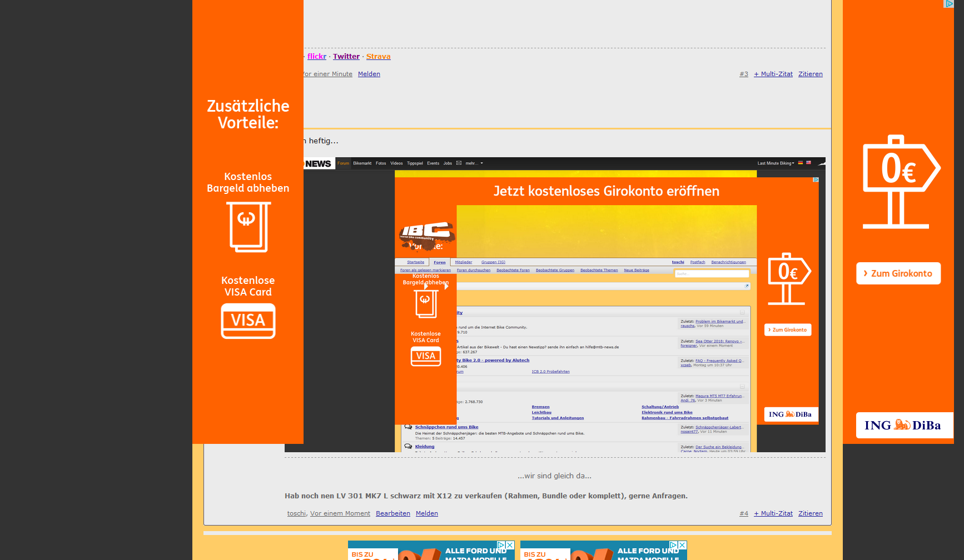This screenshot has height=560, width=964.
Task: Open permalink #3
Action: [743, 74]
